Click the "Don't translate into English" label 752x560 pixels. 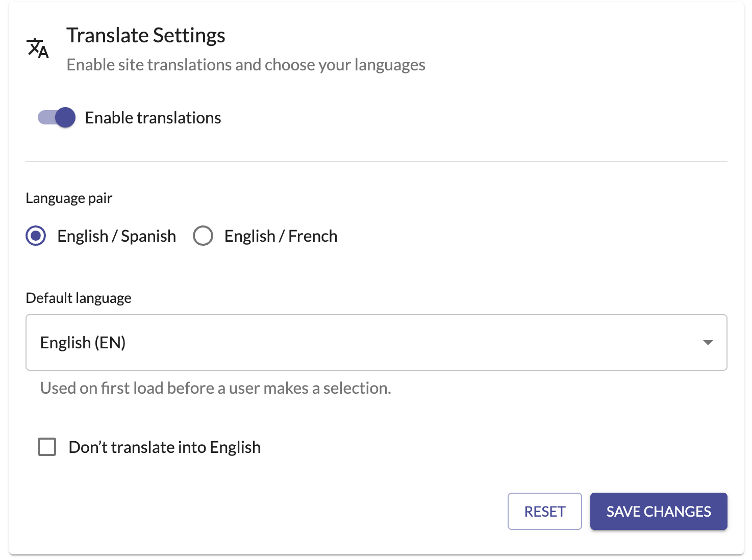pos(164,447)
